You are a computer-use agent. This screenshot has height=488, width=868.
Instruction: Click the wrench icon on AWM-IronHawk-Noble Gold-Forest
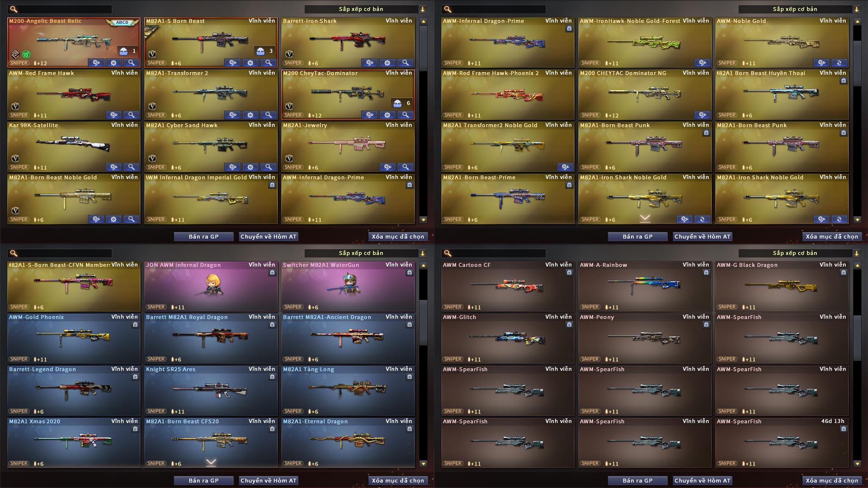tap(702, 63)
